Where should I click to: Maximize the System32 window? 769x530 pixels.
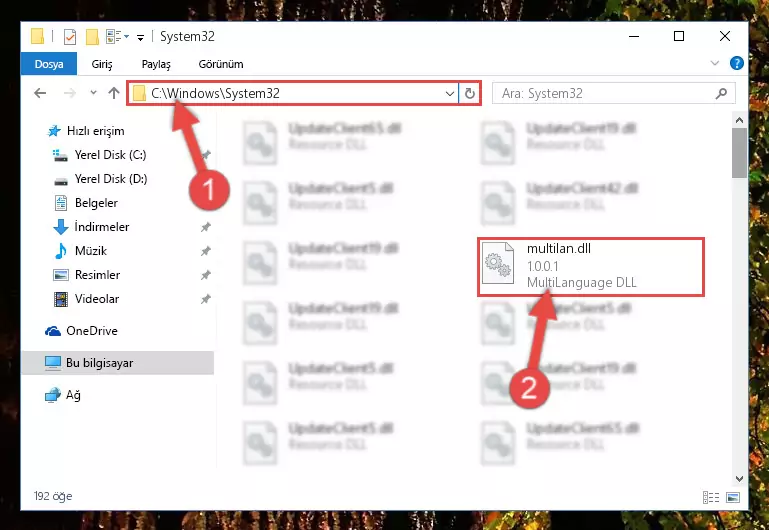(x=679, y=36)
